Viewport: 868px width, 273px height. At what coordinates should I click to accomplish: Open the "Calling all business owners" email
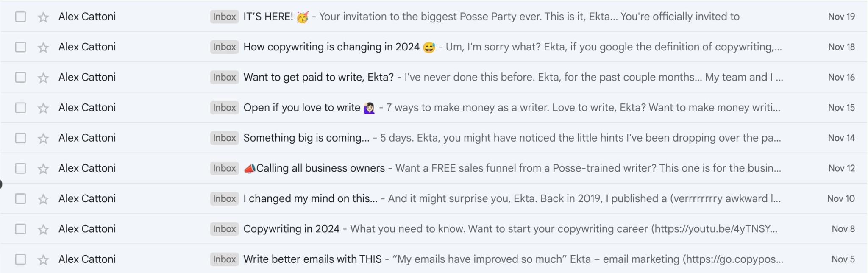[320, 168]
